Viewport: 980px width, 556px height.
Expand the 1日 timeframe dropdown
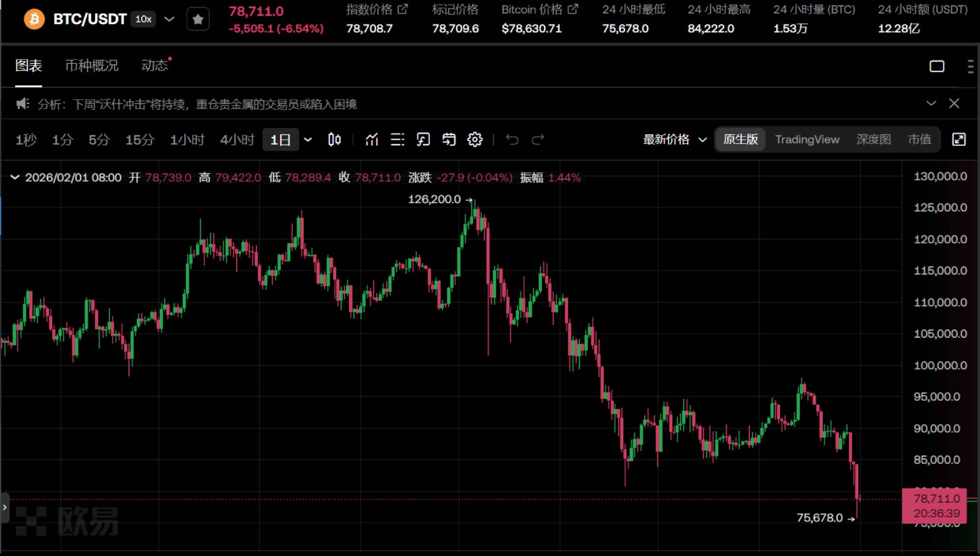click(x=307, y=139)
